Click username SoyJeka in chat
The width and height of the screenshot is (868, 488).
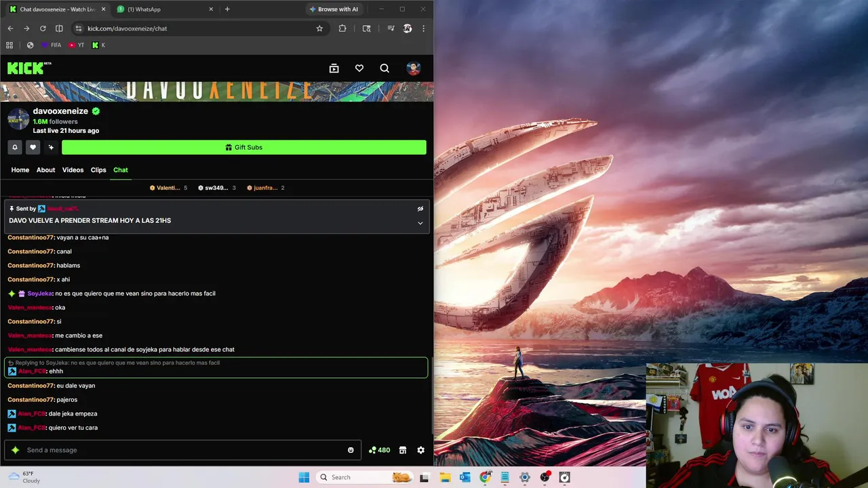click(x=39, y=293)
